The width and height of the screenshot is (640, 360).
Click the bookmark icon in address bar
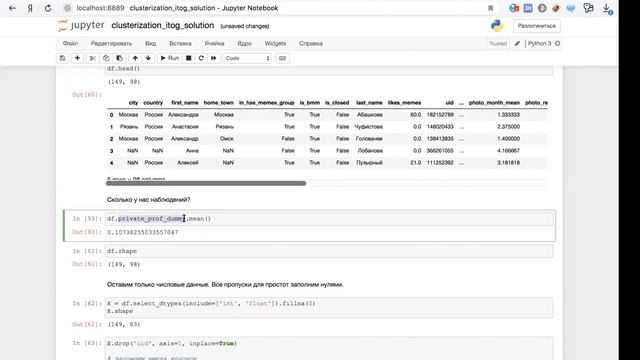coord(490,8)
